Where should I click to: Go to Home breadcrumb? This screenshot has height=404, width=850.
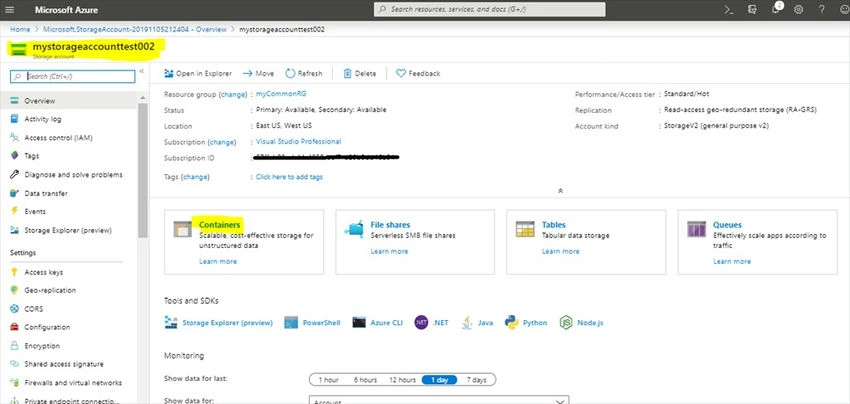(x=20, y=29)
